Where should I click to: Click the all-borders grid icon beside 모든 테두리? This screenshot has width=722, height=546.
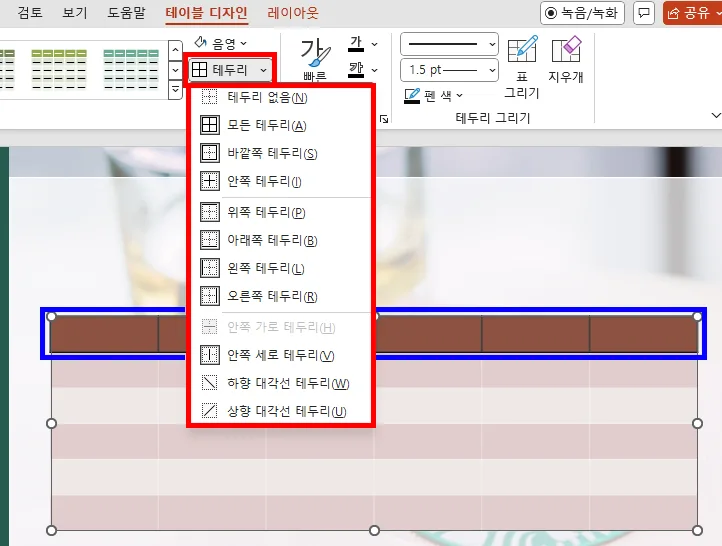pos(210,125)
